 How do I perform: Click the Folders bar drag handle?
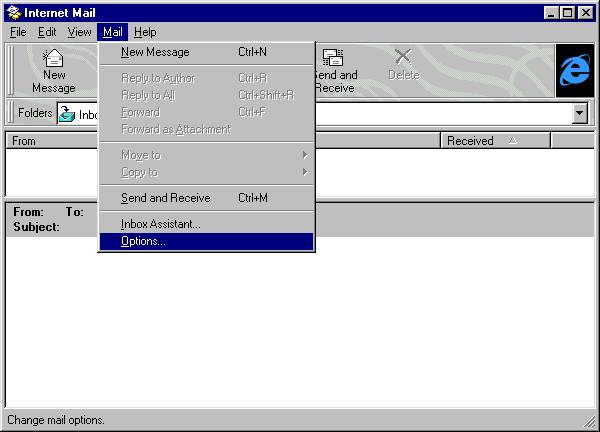[x=11, y=112]
